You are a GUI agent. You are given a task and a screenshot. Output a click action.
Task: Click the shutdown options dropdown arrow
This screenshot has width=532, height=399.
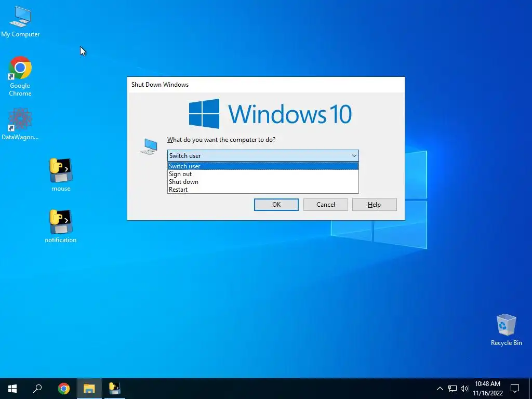pyautogui.click(x=354, y=156)
